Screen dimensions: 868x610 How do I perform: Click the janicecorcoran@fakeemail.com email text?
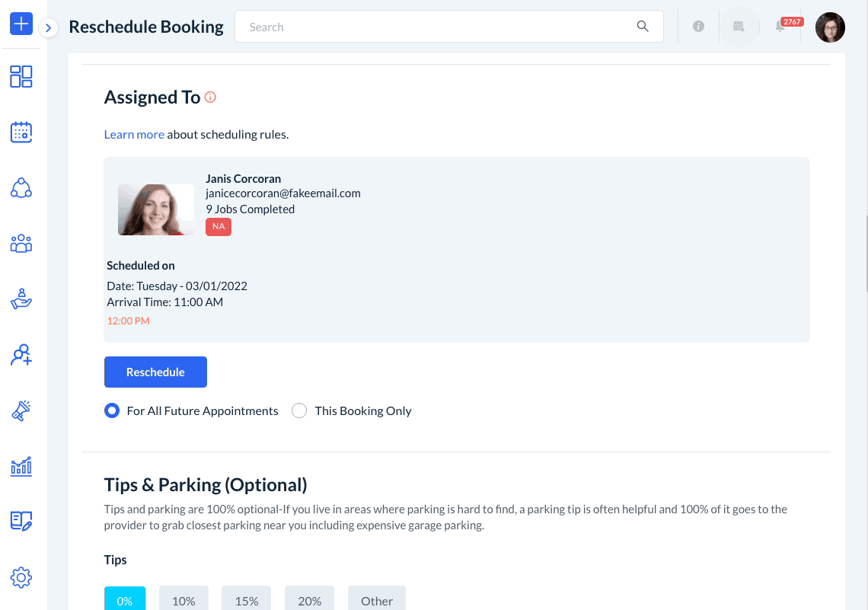click(283, 193)
